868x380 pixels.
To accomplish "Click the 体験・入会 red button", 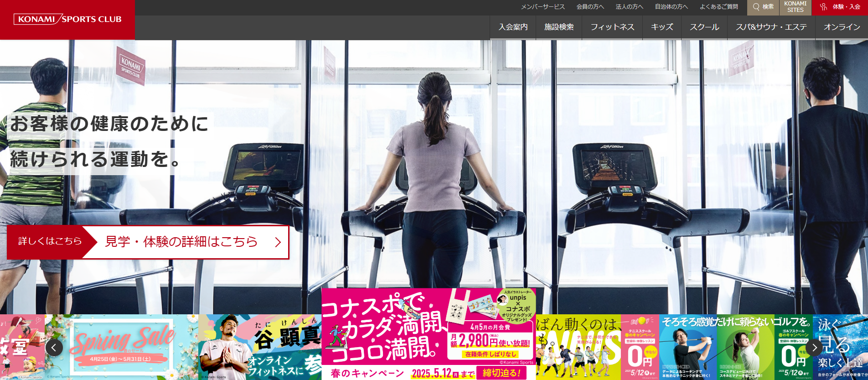I will coord(840,7).
